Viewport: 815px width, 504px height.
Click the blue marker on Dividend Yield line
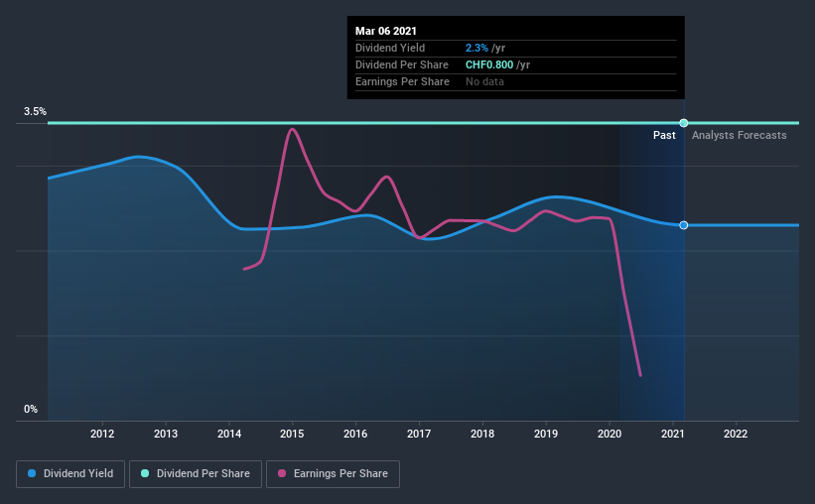(684, 225)
